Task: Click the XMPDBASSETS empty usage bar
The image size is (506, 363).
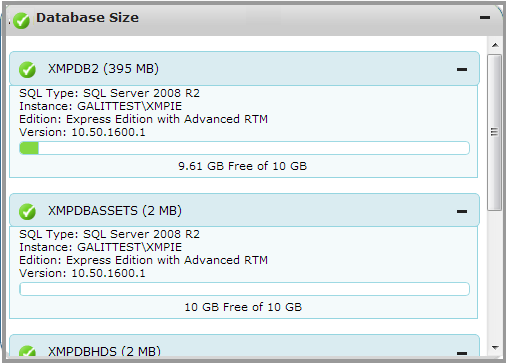Action: coord(244,289)
